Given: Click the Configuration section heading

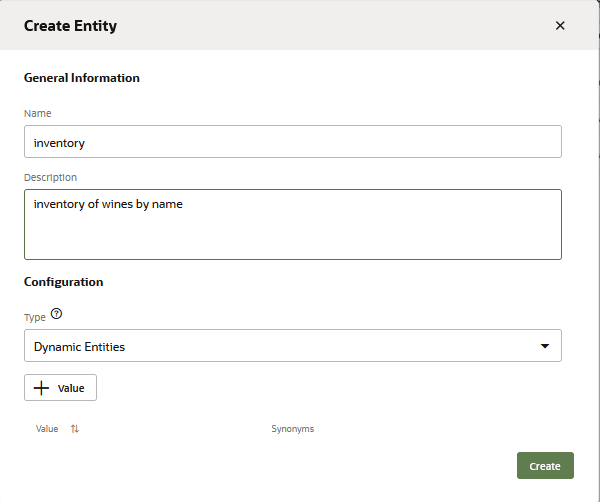Looking at the screenshot, I should [64, 282].
